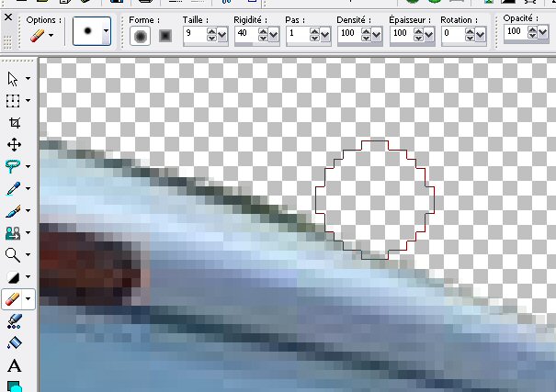
Task: Click the Densité value field
Action: 350,34
